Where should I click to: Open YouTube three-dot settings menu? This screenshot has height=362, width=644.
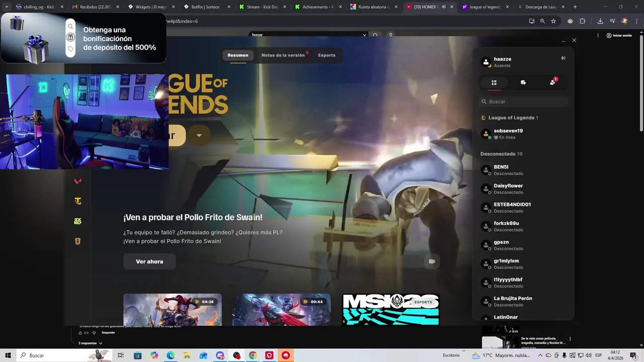point(598,35)
